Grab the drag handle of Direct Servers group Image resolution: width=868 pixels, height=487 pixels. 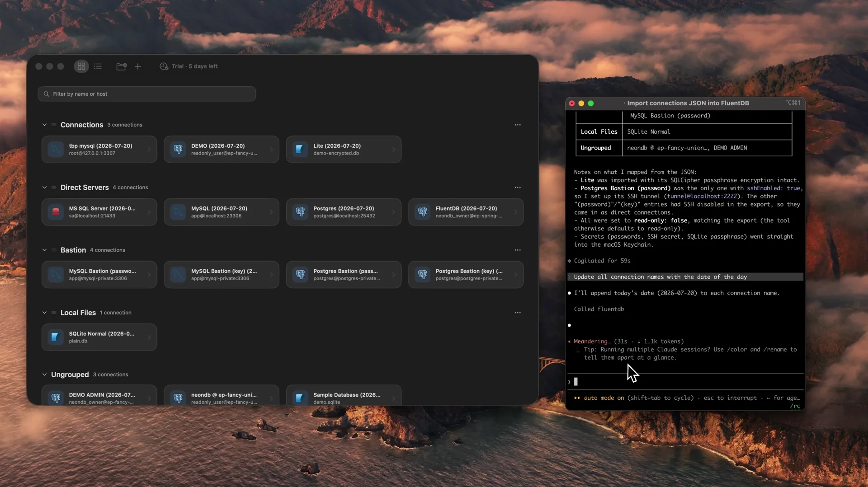[x=54, y=187]
